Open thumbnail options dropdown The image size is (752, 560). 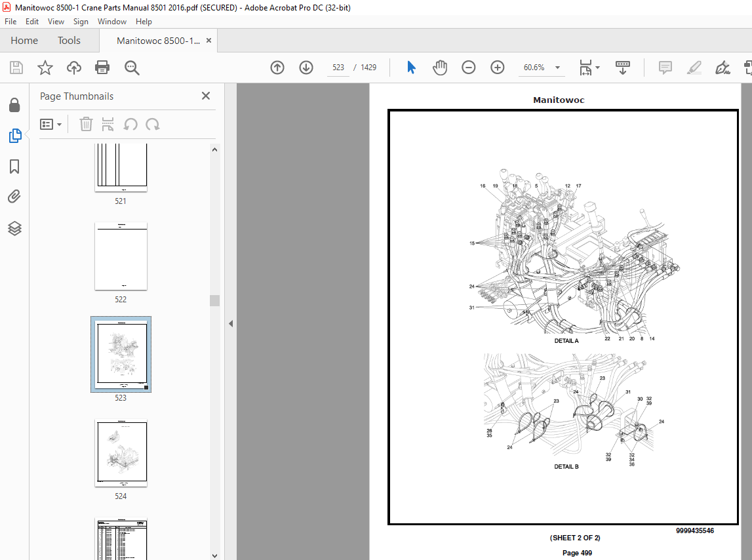tap(51, 125)
